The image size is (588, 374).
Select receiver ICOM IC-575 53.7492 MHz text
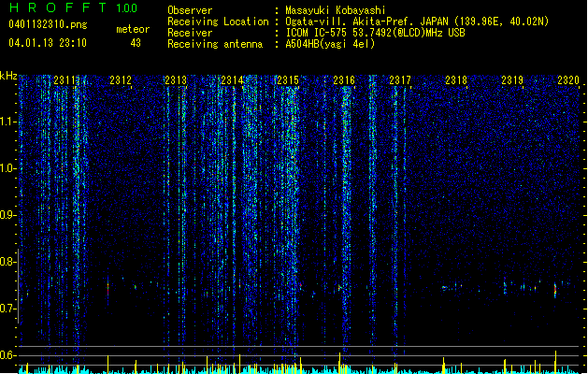click(375, 33)
